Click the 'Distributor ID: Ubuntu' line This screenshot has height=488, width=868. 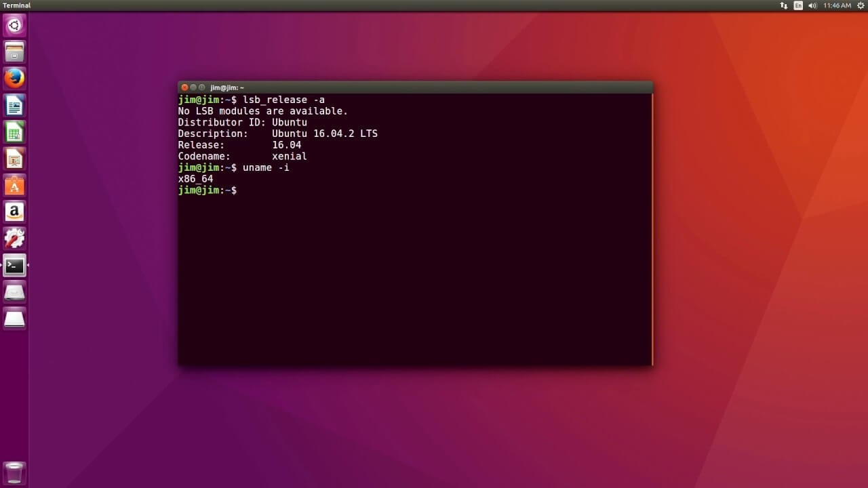(242, 123)
